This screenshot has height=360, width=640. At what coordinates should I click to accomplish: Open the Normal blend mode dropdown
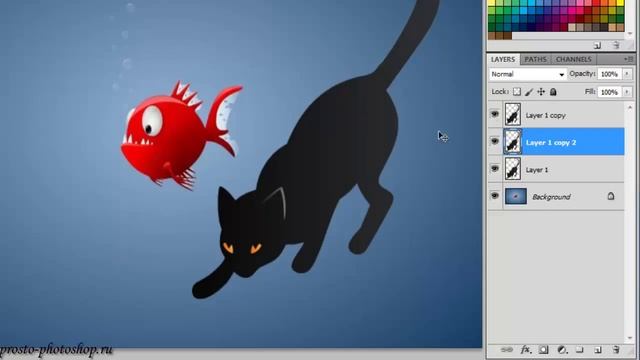[527, 74]
